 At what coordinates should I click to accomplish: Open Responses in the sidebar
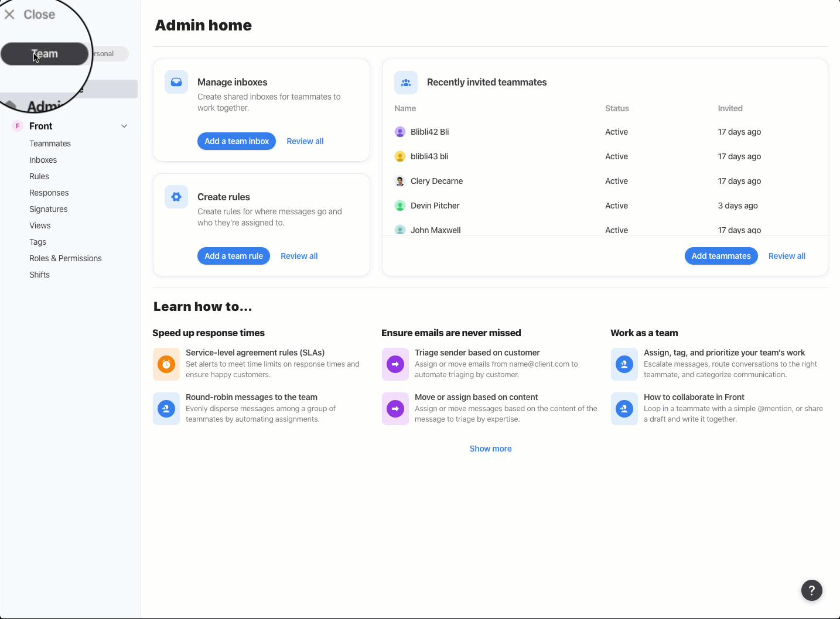point(49,193)
